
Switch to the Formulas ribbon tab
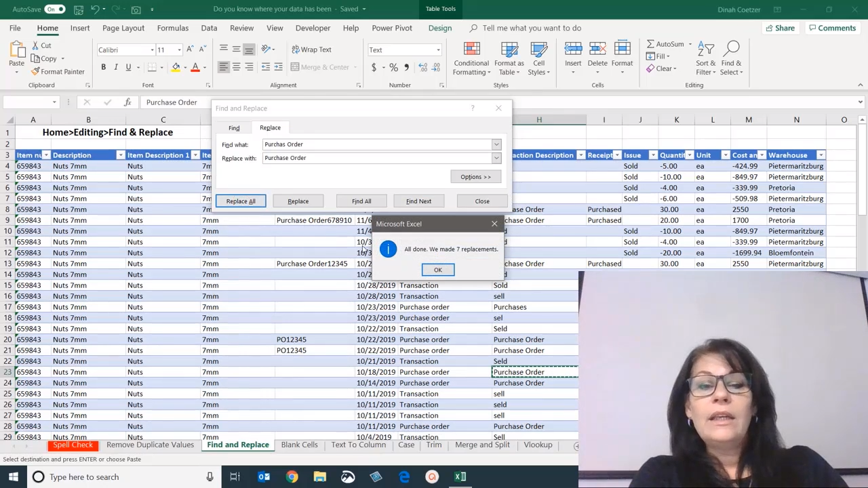(x=173, y=28)
